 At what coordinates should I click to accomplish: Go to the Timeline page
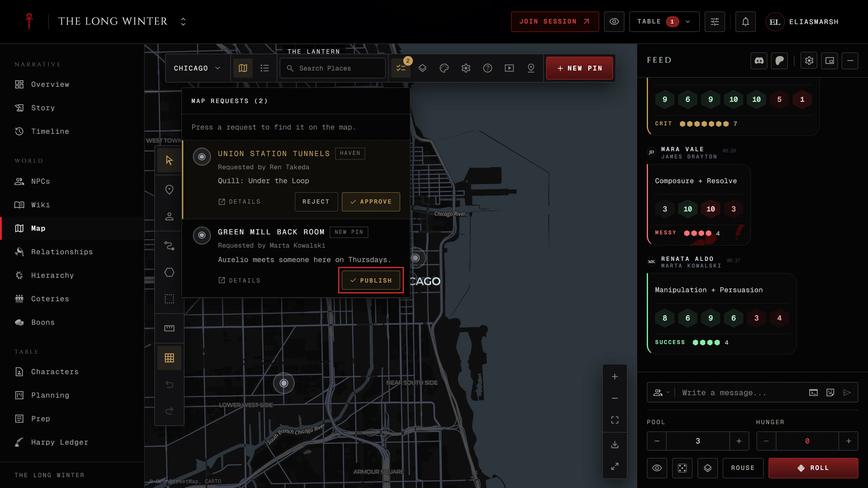pyautogui.click(x=72, y=131)
